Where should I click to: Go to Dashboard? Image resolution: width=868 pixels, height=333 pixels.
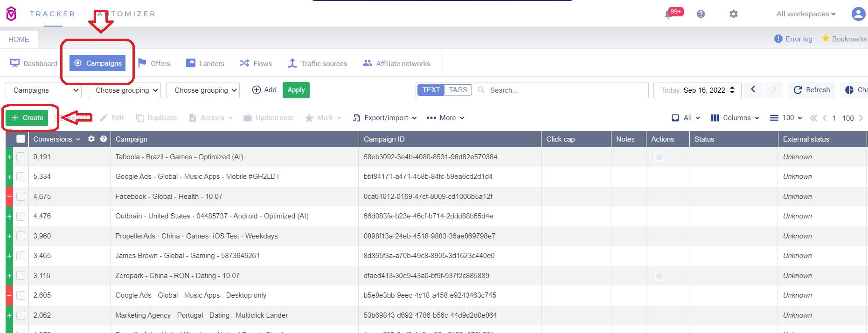click(34, 64)
